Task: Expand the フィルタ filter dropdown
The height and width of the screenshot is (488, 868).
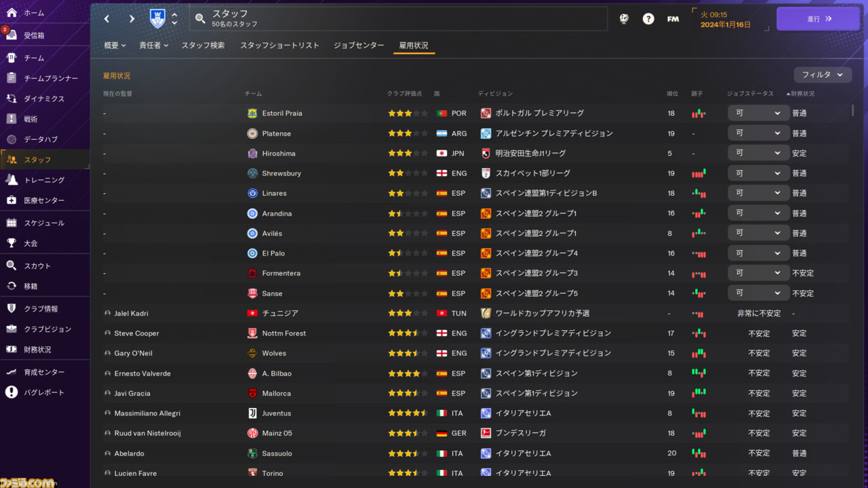Action: click(823, 75)
